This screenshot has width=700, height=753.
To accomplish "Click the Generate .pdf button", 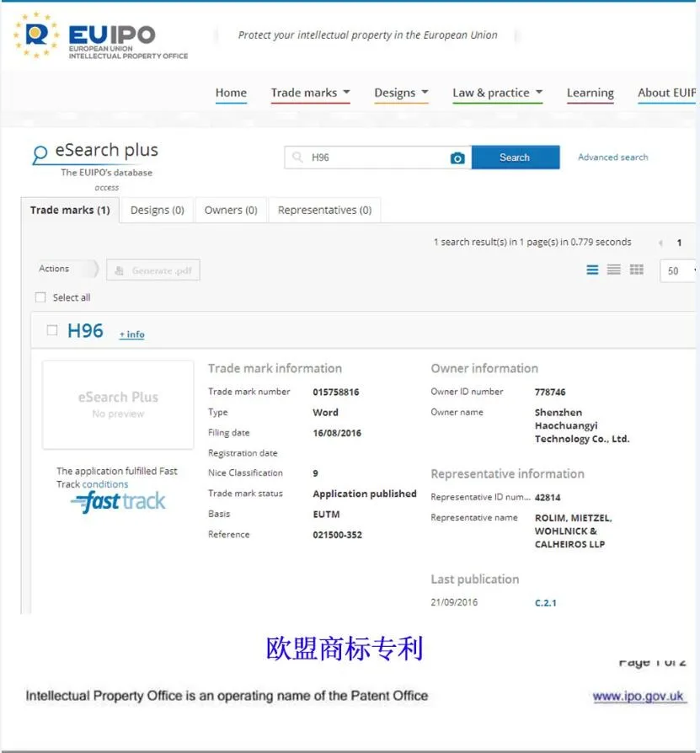I will (x=153, y=270).
